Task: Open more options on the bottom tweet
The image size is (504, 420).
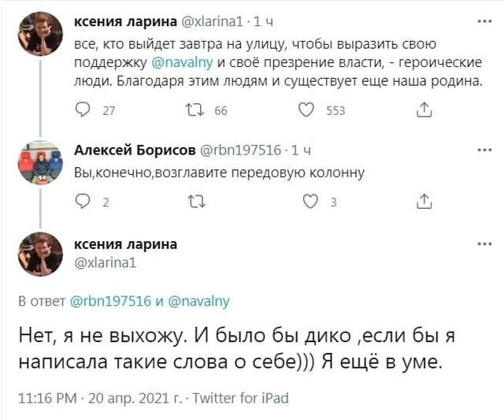Action: pyautogui.click(x=484, y=244)
